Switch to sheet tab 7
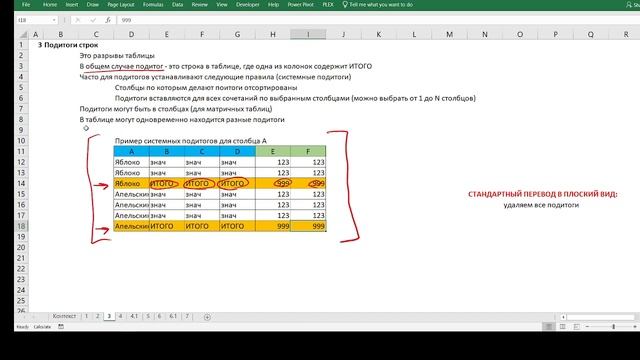This screenshot has width=640, height=360. click(187, 316)
